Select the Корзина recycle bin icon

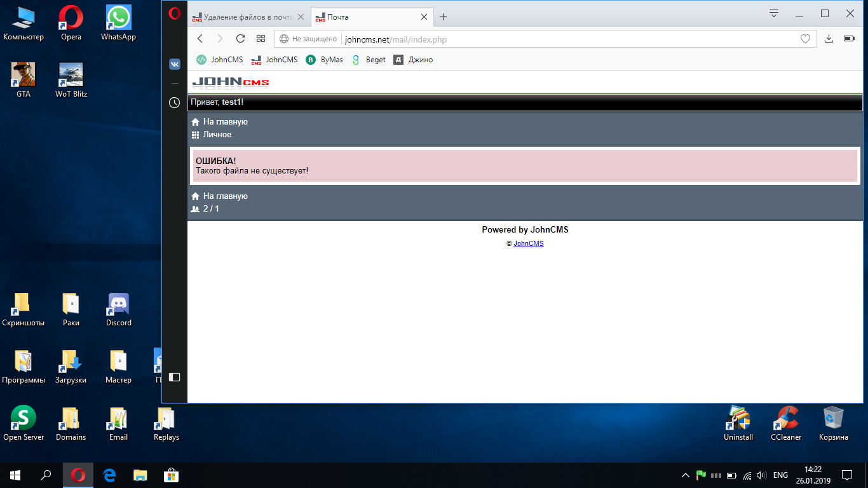pyautogui.click(x=834, y=424)
